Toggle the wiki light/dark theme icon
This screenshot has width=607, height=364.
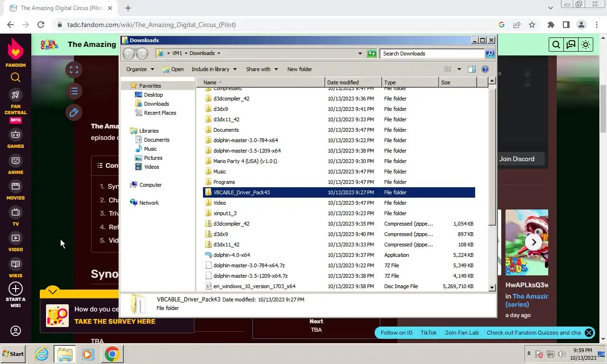point(586,45)
